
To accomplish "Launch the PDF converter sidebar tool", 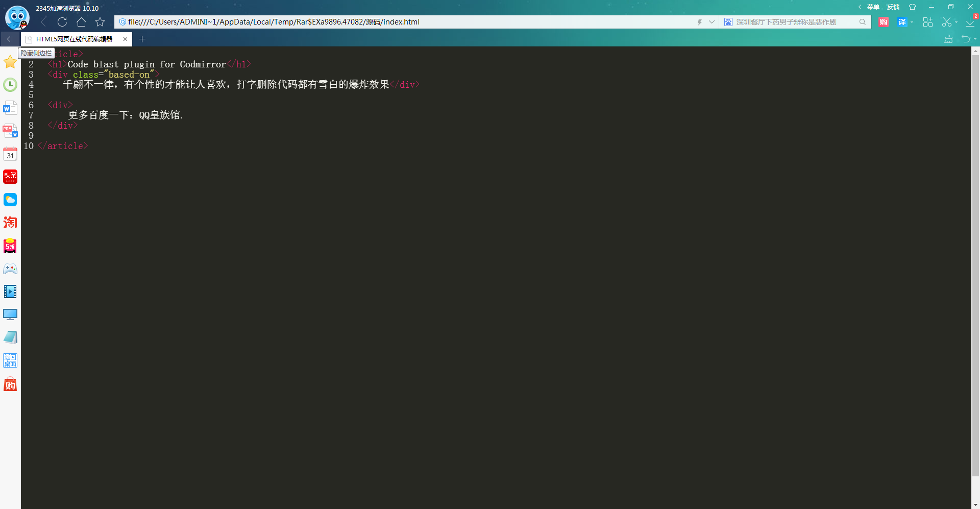I will coord(10,131).
